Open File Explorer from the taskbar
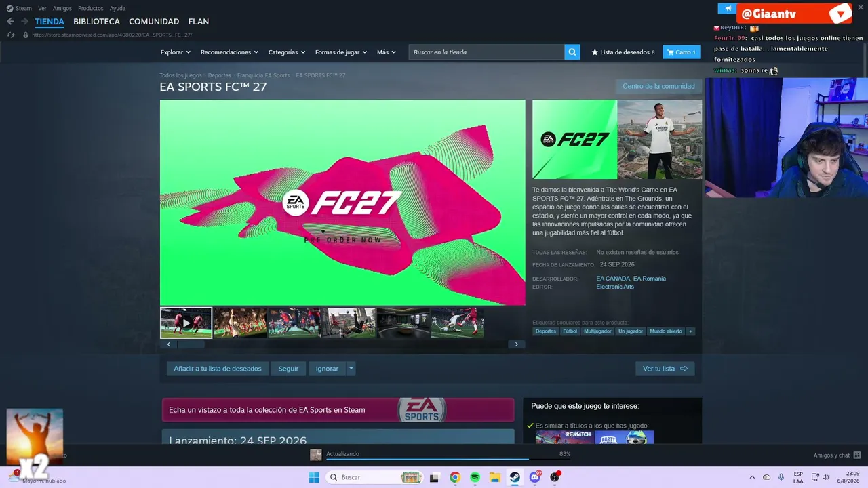Viewport: 868px width, 488px height. click(495, 477)
